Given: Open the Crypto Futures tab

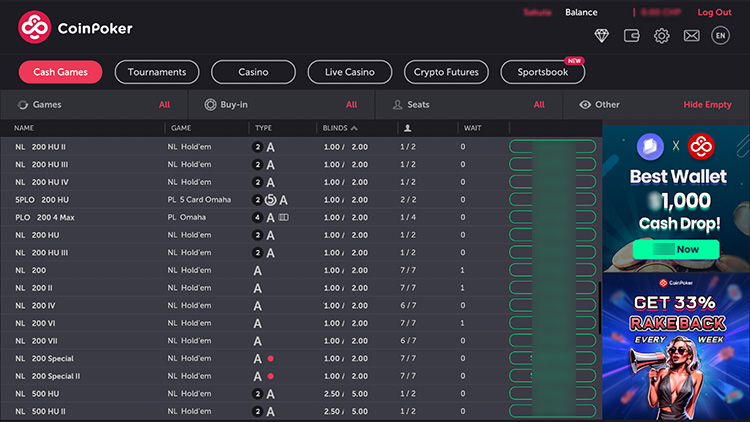Looking at the screenshot, I should [x=446, y=72].
